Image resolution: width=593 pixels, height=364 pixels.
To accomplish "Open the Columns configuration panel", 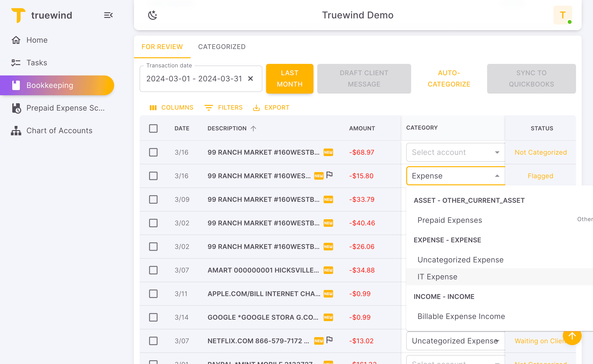I will point(171,108).
